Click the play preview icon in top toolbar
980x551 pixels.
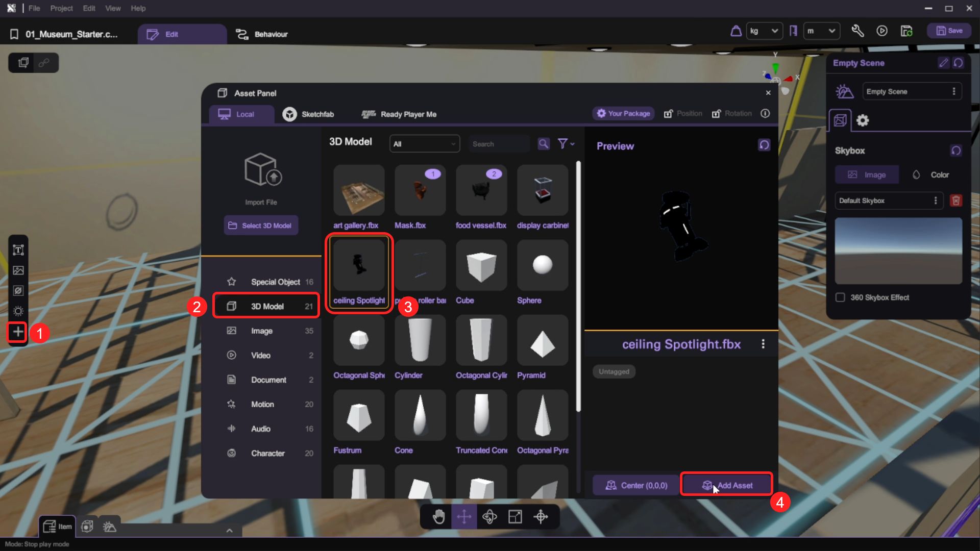881,31
